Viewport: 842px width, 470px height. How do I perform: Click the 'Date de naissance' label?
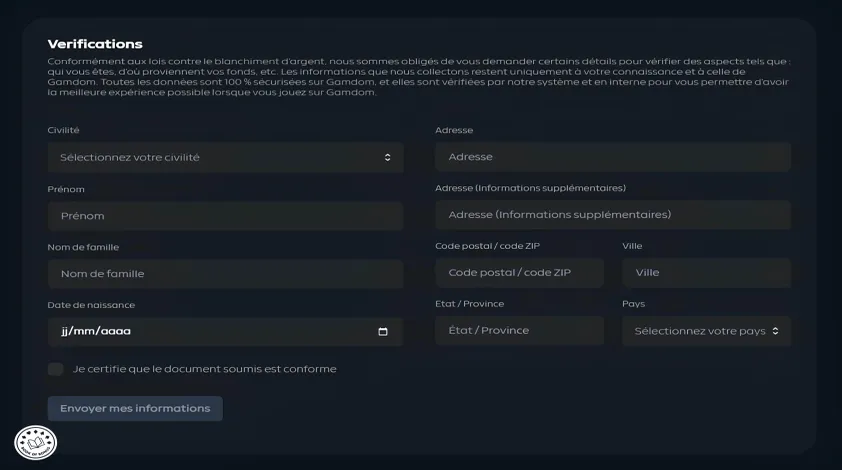[x=91, y=305]
